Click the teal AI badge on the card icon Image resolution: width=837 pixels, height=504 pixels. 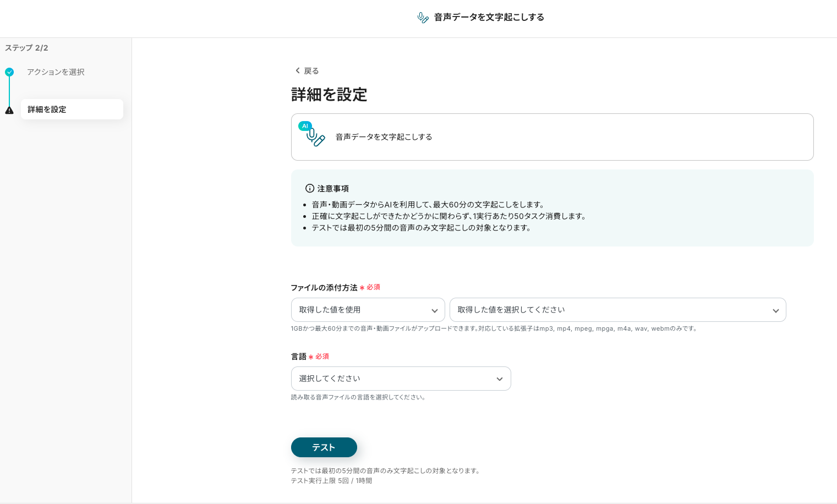pyautogui.click(x=305, y=126)
